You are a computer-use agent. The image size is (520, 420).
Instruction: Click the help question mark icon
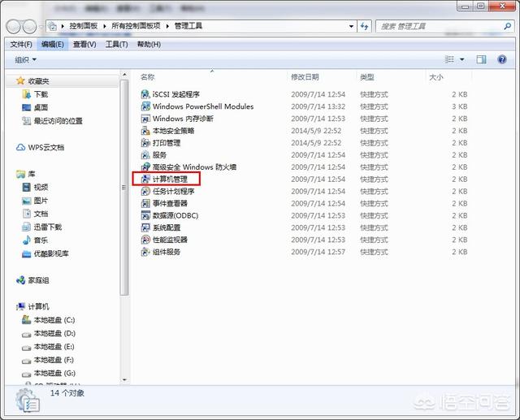pyautogui.click(x=502, y=59)
